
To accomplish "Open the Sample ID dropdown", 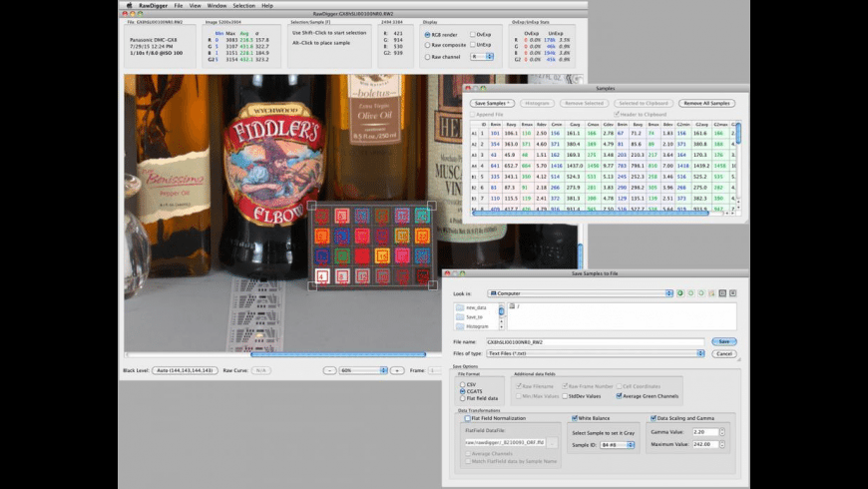I will tap(618, 445).
